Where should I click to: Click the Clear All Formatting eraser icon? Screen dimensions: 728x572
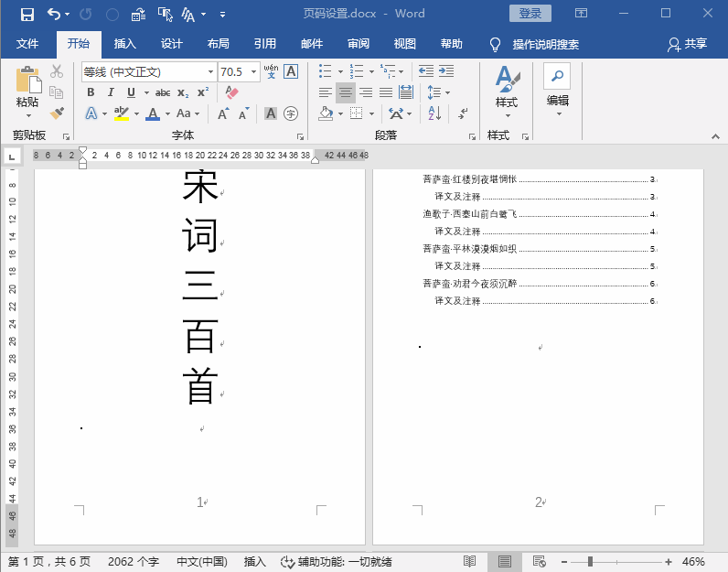tap(231, 92)
